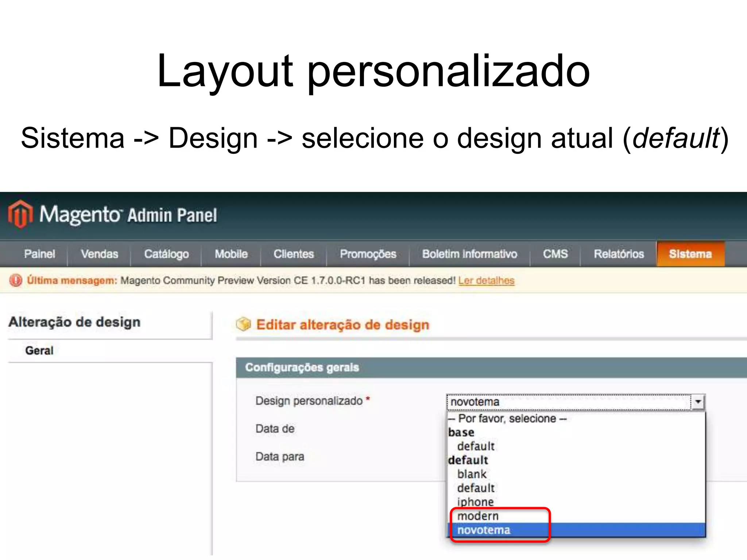Screen dimensions: 747x560
Task: Select default under the base group
Action: (x=576, y=446)
